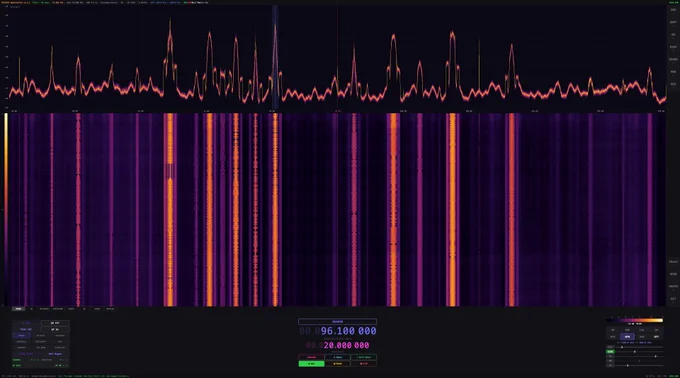Click the top slider in the right display panel
The width and height of the screenshot is (680, 378).
click(x=640, y=347)
